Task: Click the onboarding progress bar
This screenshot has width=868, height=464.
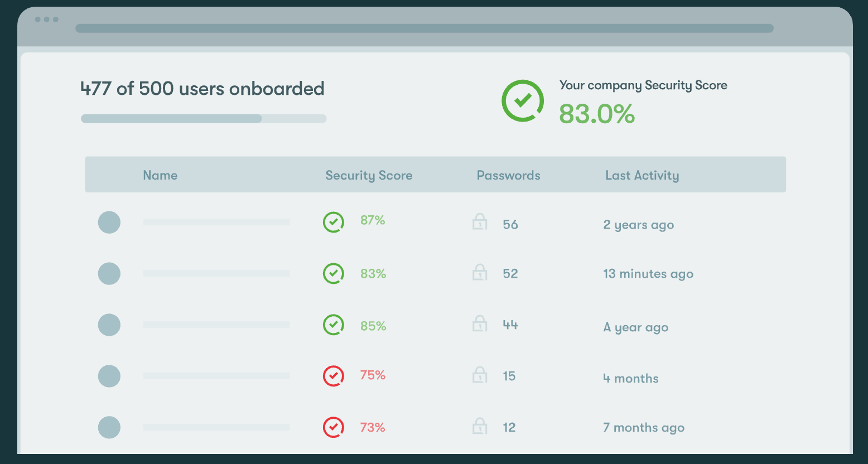Action: pos(204,118)
